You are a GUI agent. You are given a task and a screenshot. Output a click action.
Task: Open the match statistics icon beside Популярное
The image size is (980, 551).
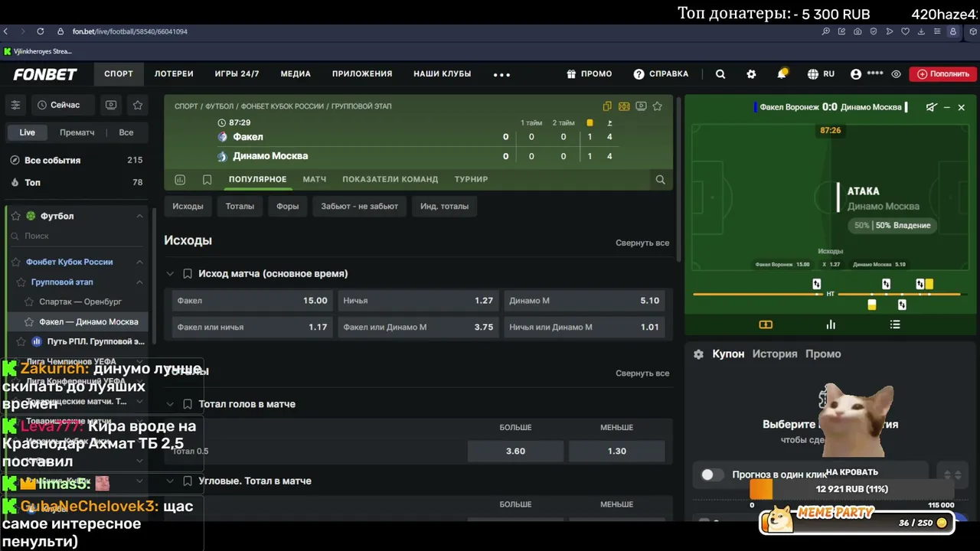point(180,180)
